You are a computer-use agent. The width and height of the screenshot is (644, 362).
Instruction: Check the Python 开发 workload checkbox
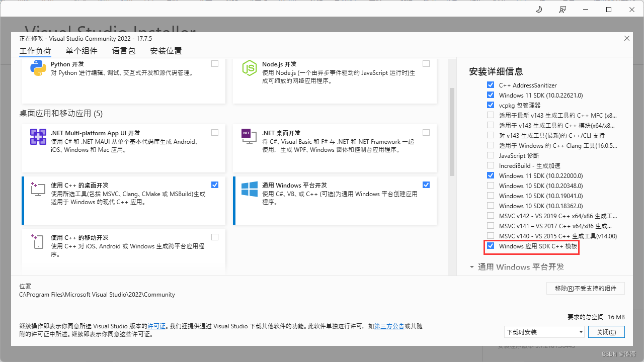215,64
